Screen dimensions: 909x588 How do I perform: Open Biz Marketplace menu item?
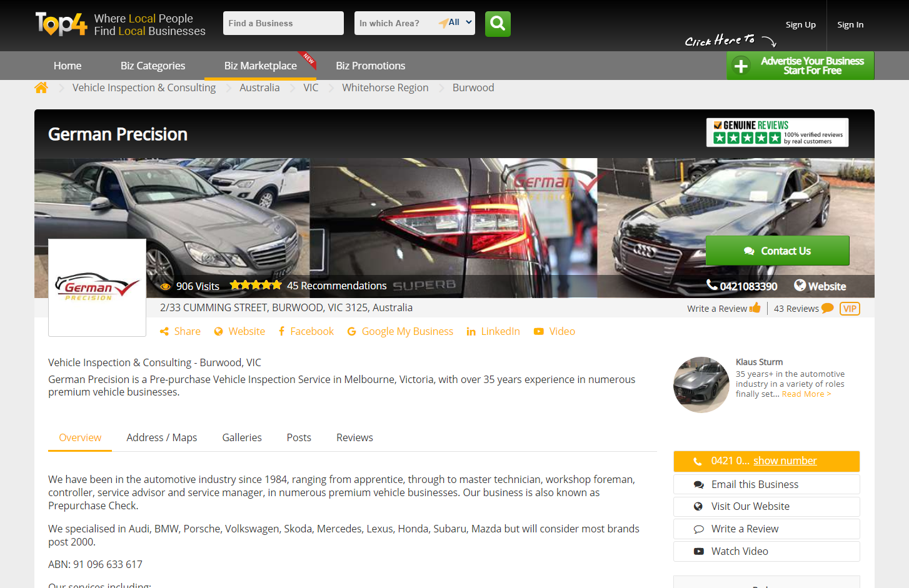pos(260,66)
